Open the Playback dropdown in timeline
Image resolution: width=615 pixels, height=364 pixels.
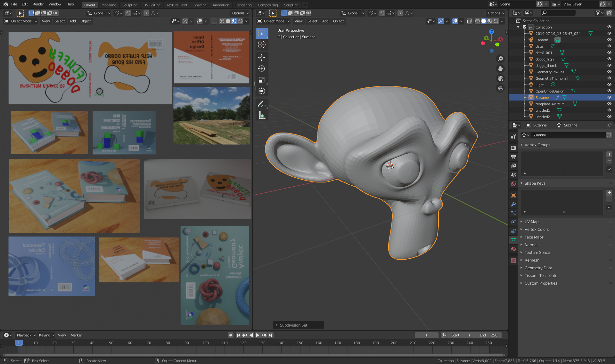26,335
